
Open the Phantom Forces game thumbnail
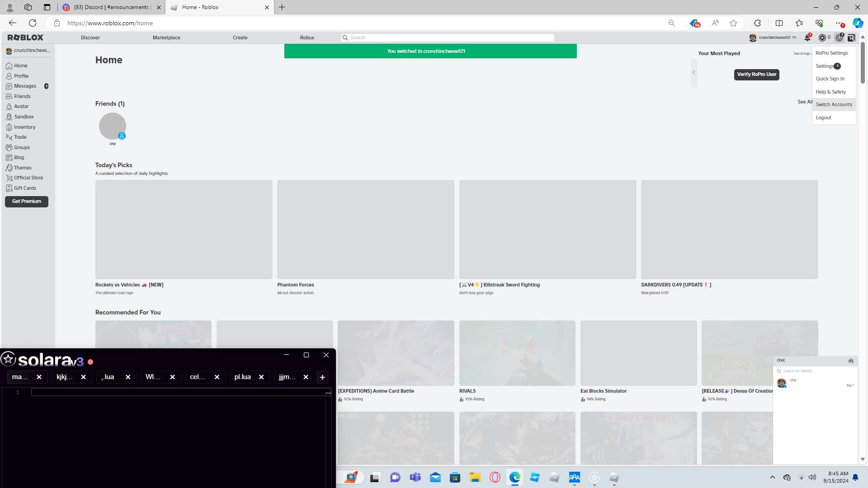click(x=366, y=230)
